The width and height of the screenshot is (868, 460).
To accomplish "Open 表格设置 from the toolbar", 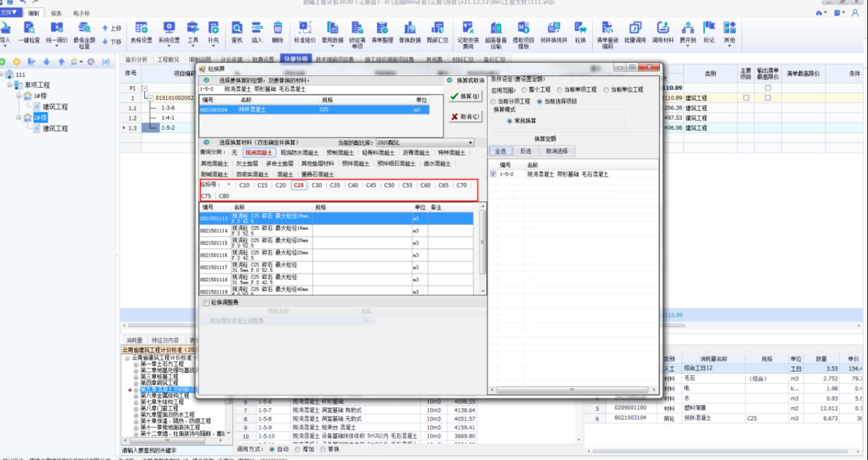I will tap(142, 32).
